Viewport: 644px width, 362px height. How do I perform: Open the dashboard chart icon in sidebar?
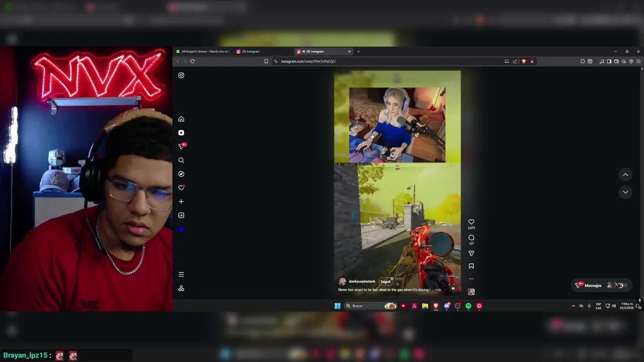[181, 215]
